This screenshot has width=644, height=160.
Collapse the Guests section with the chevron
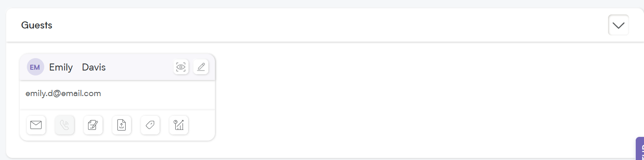coord(618,25)
